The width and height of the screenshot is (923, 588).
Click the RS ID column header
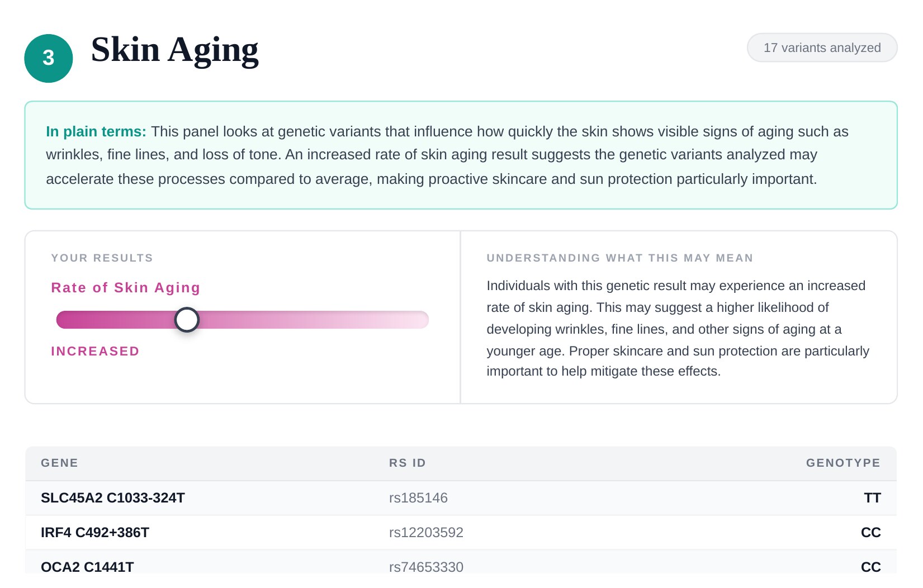tap(408, 463)
